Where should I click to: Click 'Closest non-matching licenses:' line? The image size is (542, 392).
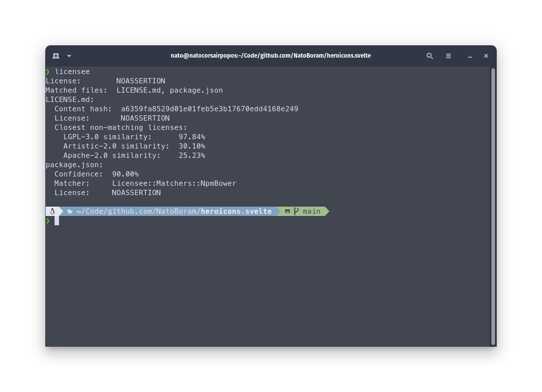[121, 128]
